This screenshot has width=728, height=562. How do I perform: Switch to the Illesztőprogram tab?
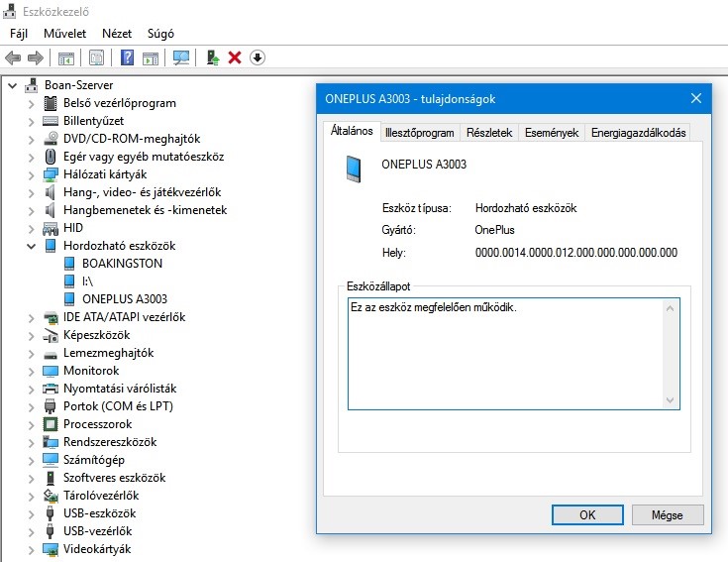(420, 133)
